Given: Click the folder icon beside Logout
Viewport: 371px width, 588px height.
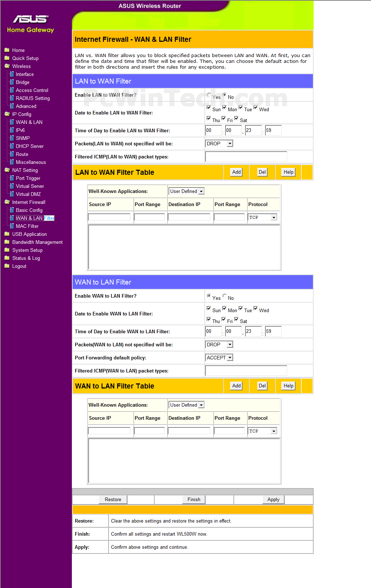Looking at the screenshot, I should coord(7,266).
